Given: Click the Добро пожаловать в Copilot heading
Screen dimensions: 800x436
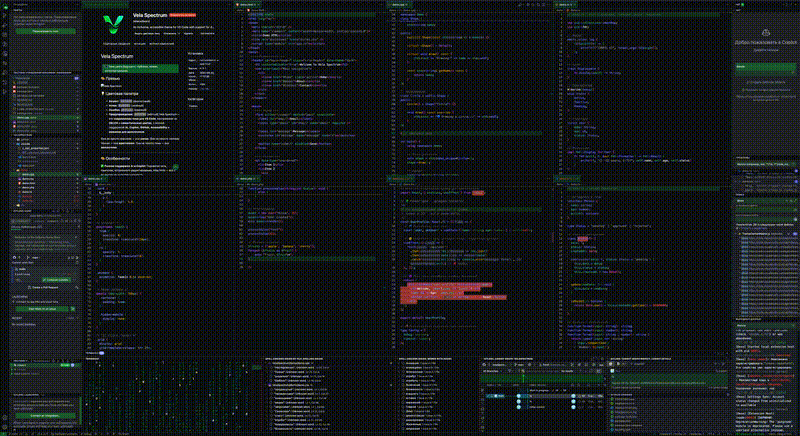Looking at the screenshot, I should 766,42.
